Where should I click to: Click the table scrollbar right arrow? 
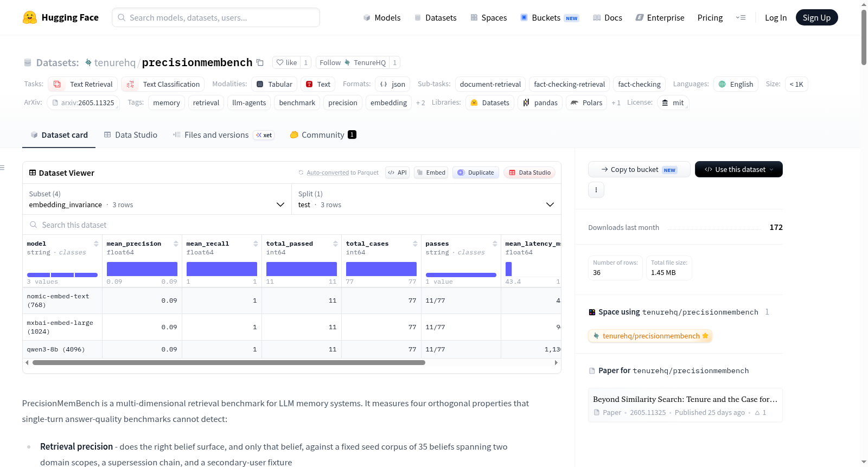coord(556,362)
